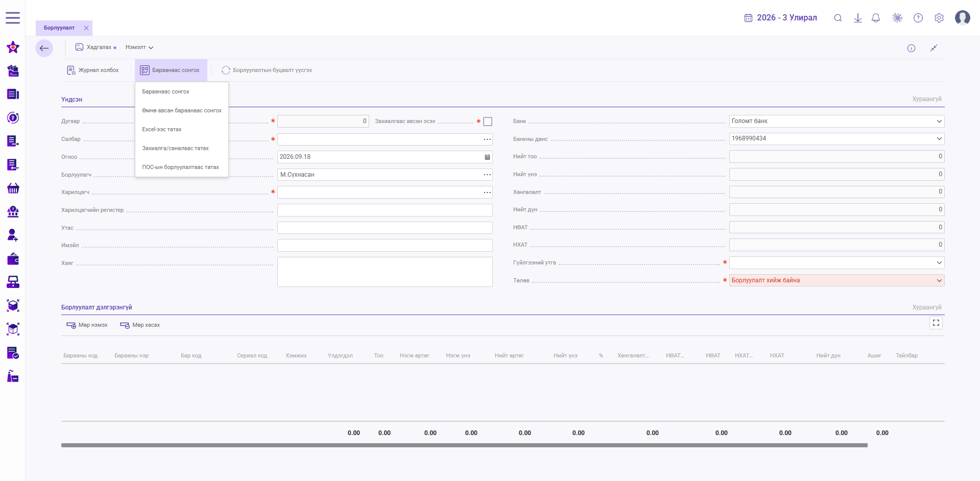Open the calendar picker in Огноо field
Image resolution: width=980 pixels, height=481 pixels.
487,157
